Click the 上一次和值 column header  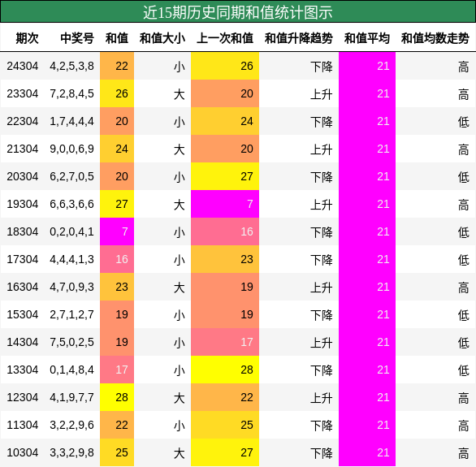[x=225, y=38]
